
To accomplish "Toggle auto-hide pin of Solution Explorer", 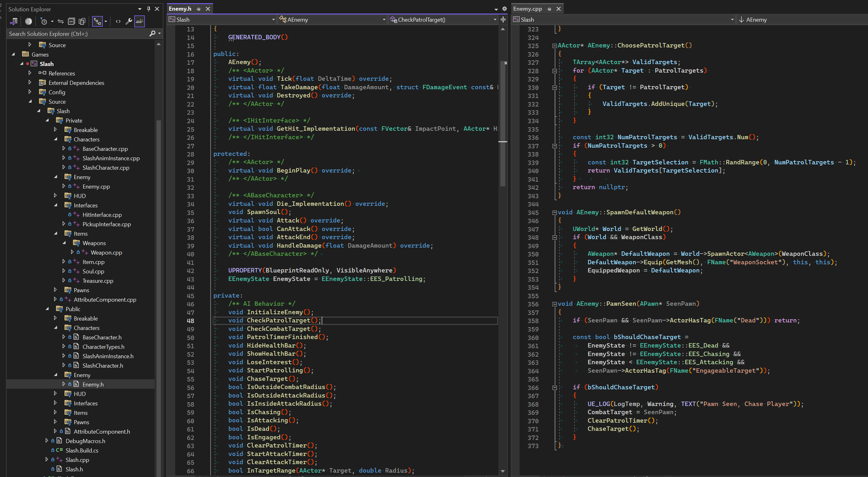I will tap(149, 9).
